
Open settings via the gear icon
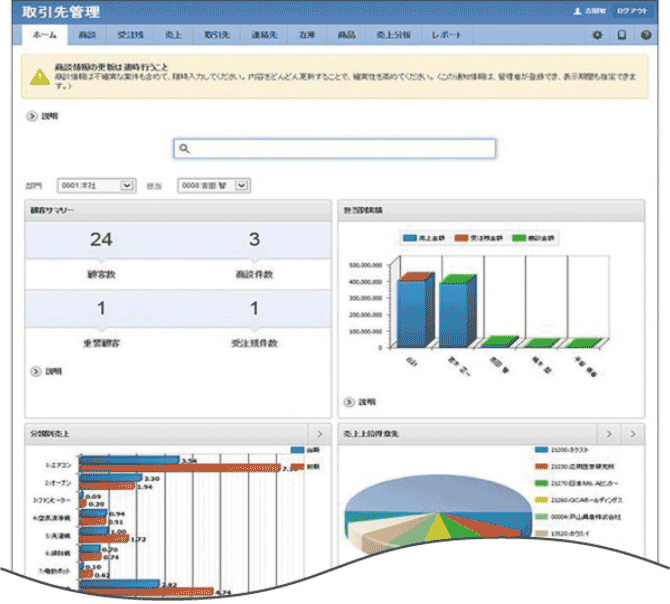(x=597, y=35)
